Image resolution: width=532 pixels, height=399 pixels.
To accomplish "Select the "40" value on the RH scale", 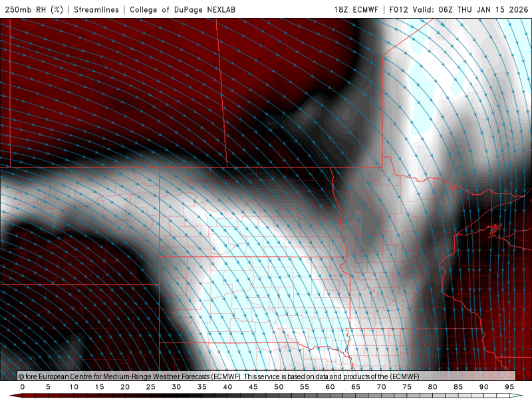I will click(227, 387).
